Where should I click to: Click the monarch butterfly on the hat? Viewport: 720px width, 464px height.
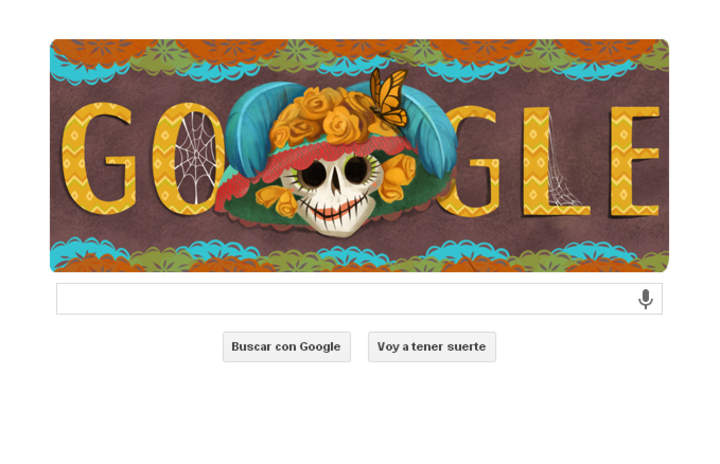(x=389, y=97)
